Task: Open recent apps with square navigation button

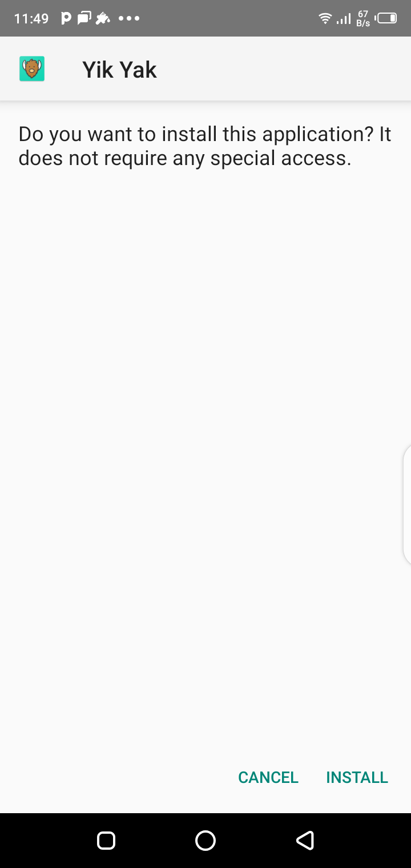Action: [106, 840]
